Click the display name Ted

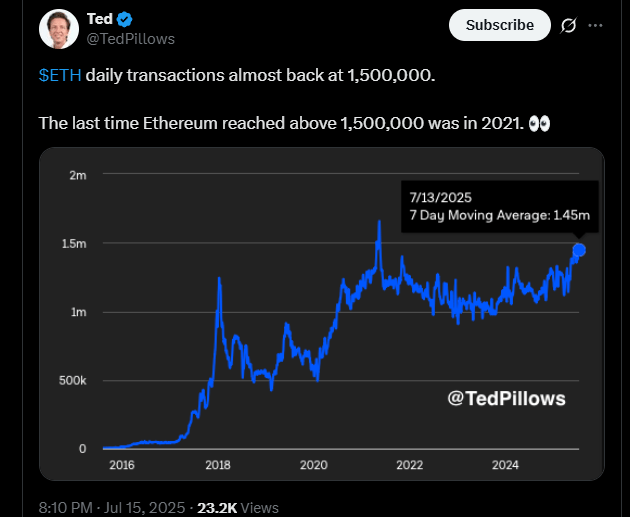[x=100, y=19]
